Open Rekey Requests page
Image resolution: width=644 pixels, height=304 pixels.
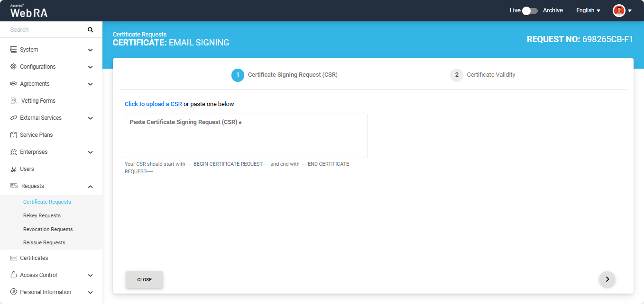pos(42,215)
